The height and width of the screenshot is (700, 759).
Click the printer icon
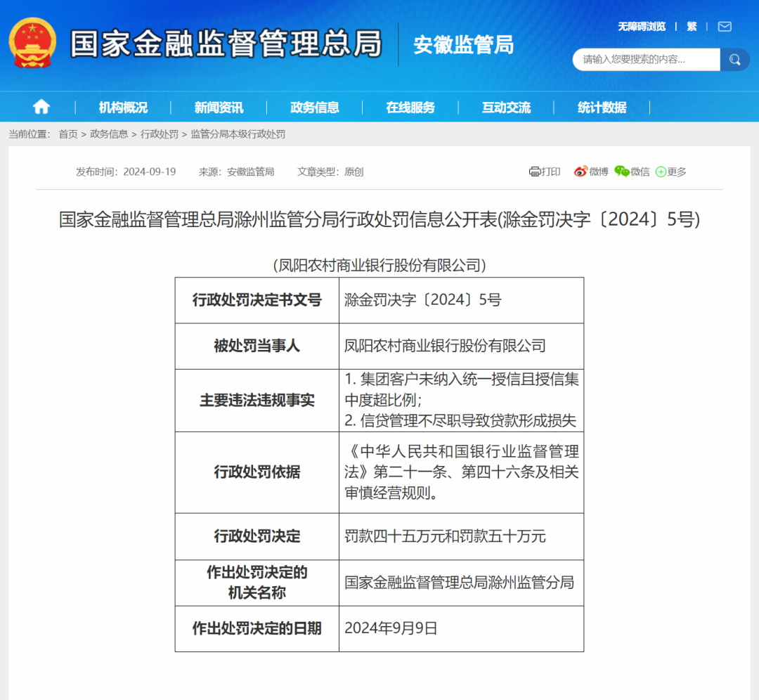(x=534, y=171)
